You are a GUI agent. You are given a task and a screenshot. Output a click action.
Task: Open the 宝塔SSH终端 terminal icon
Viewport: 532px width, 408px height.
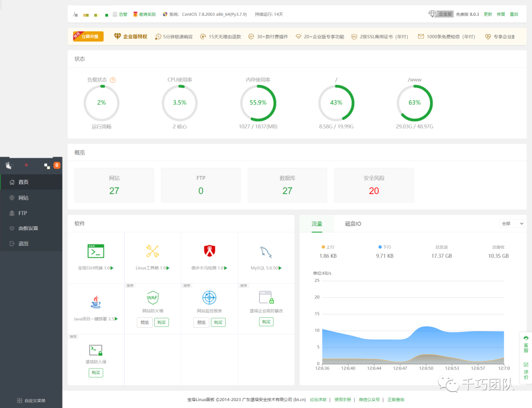pos(96,251)
